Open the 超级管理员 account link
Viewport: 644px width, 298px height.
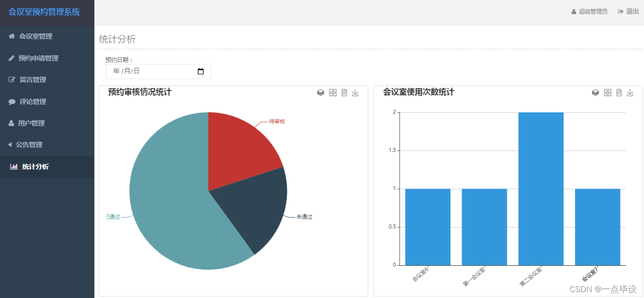pos(589,11)
